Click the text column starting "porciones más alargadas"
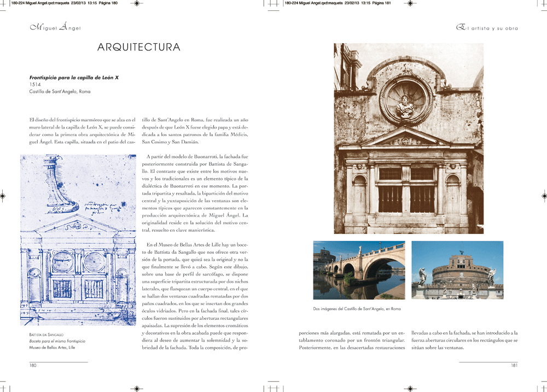This screenshot has width=547, height=392. pyautogui.click(x=352, y=340)
